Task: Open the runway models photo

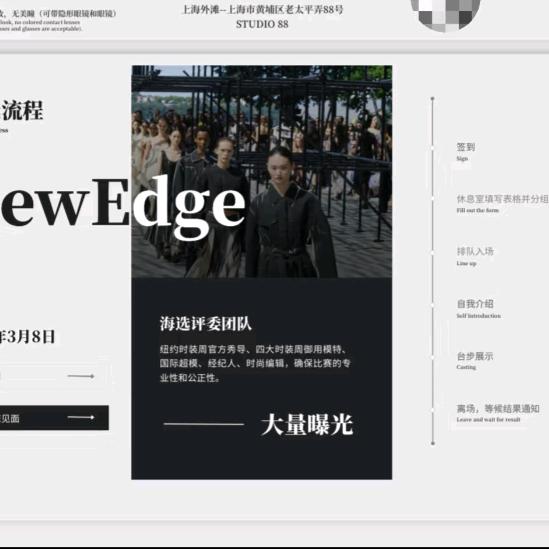Action: pos(262,172)
